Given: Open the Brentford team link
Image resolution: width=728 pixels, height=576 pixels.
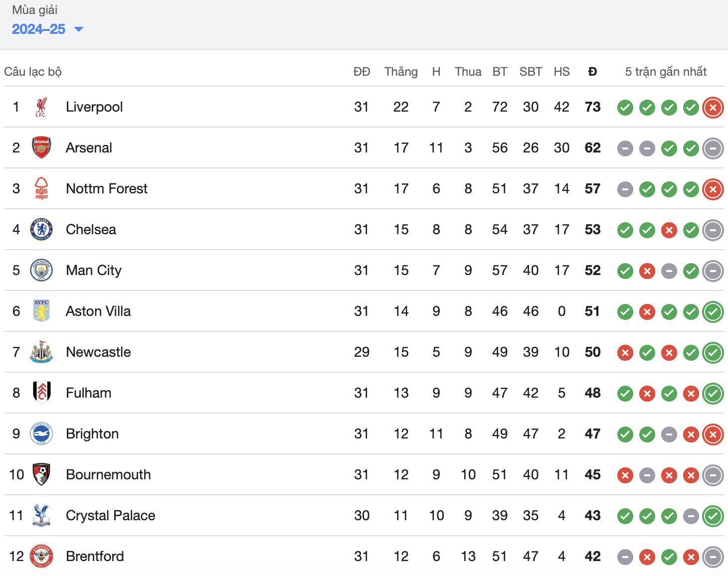Looking at the screenshot, I should [95, 557].
